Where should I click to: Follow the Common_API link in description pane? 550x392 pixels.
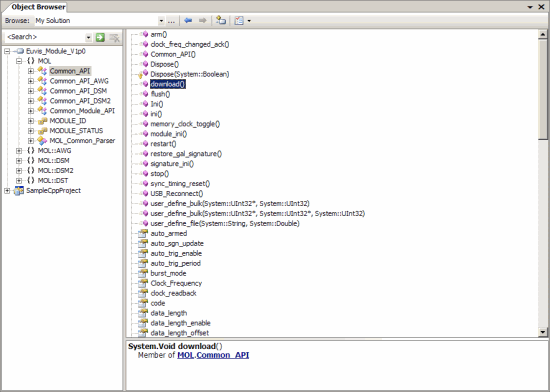click(223, 355)
